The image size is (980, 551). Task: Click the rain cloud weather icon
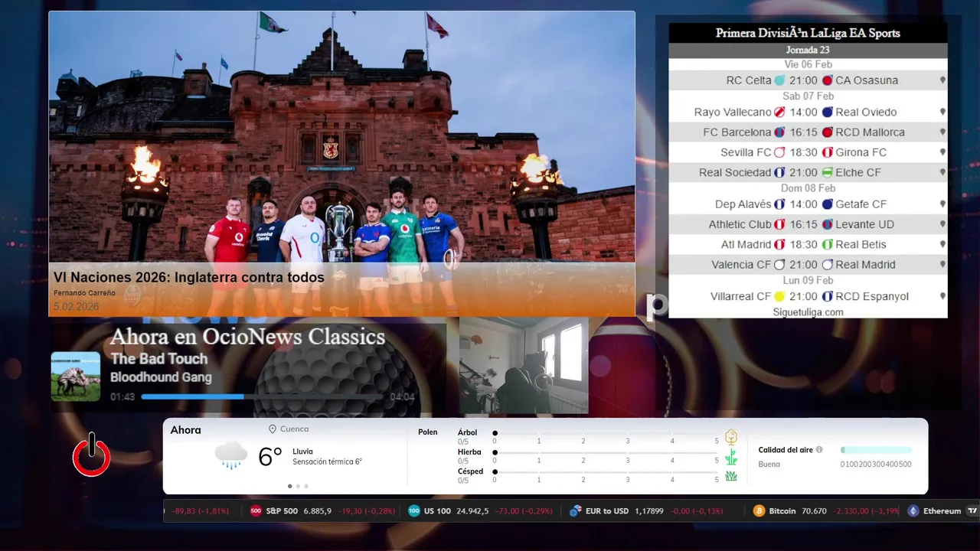(231, 455)
